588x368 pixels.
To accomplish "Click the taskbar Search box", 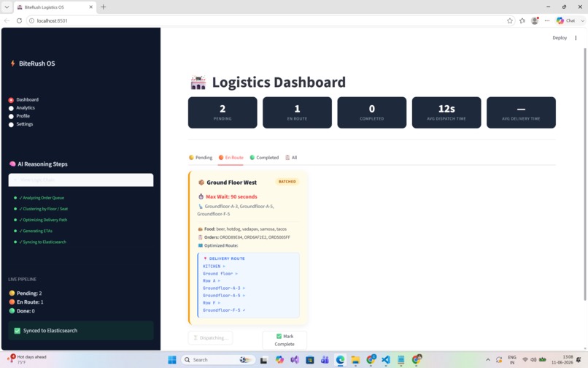I will pyautogui.click(x=218, y=360).
